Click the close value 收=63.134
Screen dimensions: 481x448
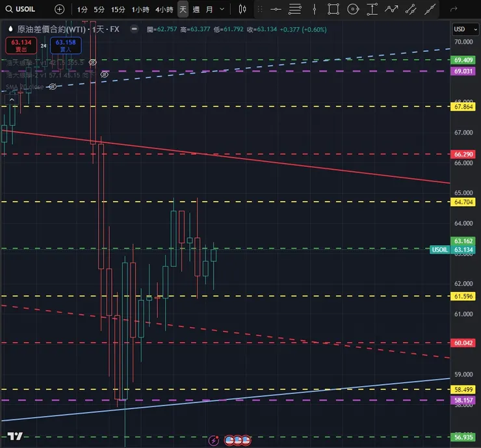(x=262, y=29)
